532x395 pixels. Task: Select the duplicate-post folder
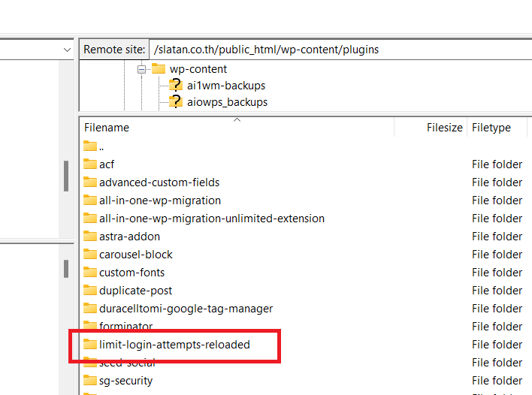[x=135, y=291]
